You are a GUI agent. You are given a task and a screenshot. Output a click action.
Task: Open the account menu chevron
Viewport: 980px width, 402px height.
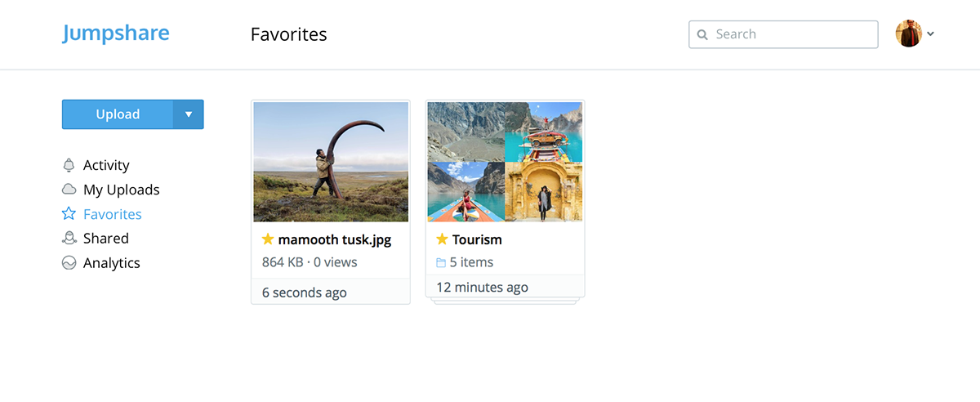coord(931,34)
